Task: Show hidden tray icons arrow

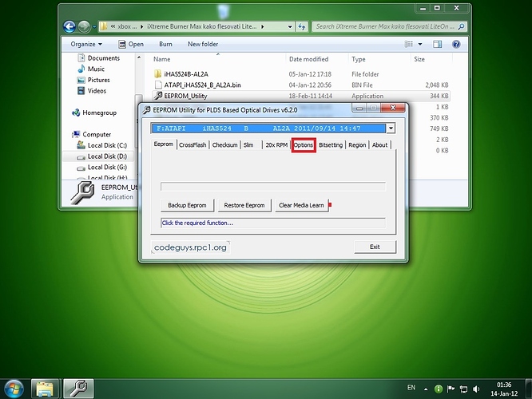Action: [426, 389]
